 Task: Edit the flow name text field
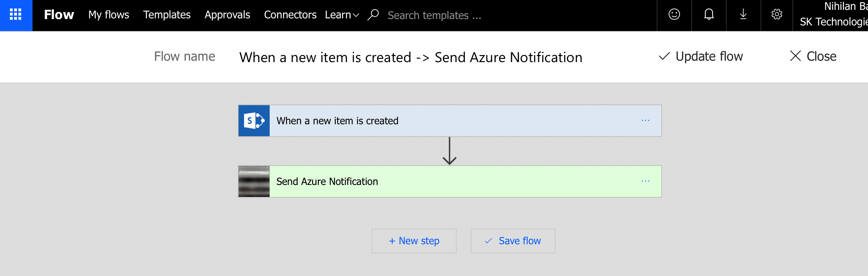(411, 57)
